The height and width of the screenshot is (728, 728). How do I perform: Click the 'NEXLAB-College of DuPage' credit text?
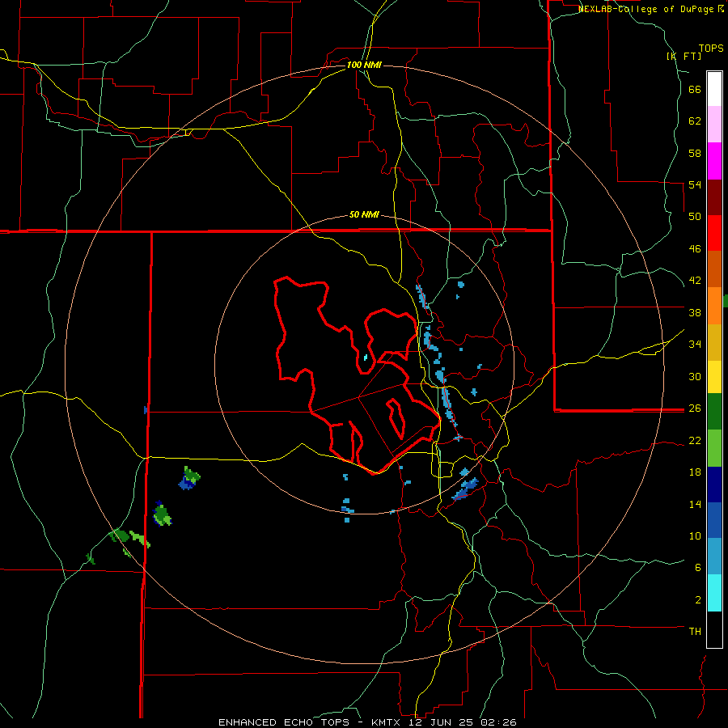click(647, 9)
